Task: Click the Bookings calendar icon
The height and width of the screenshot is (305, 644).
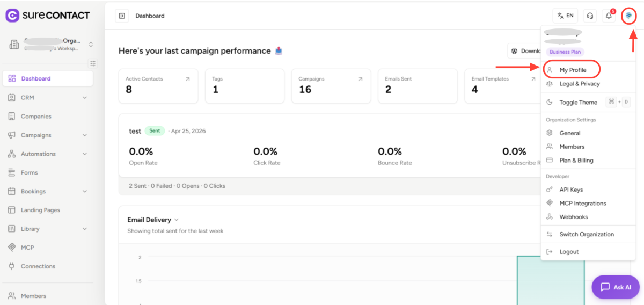Action: 12,192
